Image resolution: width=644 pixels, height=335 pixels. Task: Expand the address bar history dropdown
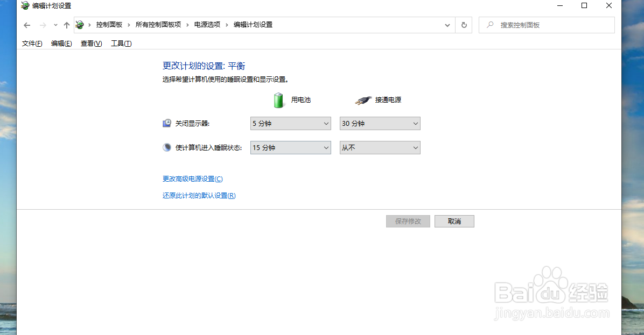pyautogui.click(x=447, y=25)
